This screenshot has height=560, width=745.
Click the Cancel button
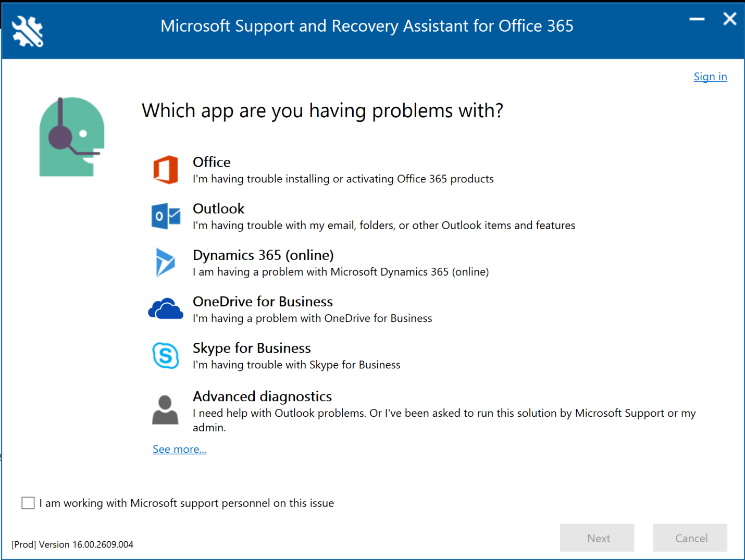[x=690, y=538]
